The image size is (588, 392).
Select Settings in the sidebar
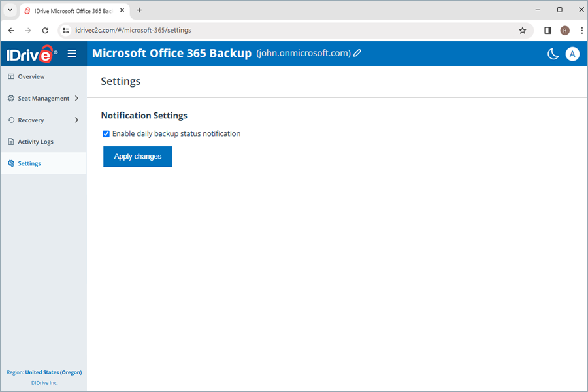click(29, 163)
